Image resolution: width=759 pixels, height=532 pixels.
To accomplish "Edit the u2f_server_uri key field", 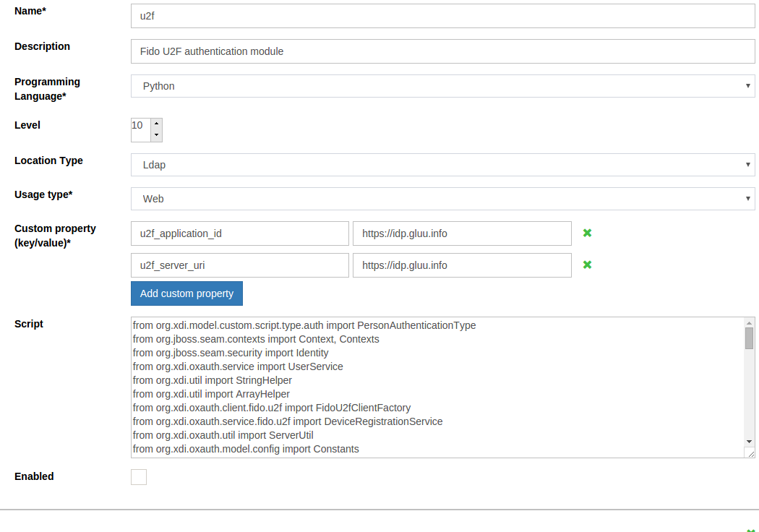I will coord(239,265).
